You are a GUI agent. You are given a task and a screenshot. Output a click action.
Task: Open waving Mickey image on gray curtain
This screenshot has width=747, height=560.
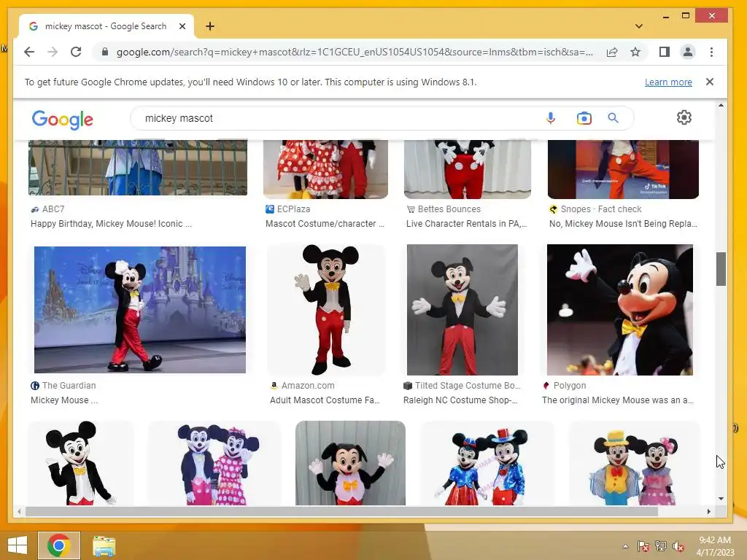(350, 463)
